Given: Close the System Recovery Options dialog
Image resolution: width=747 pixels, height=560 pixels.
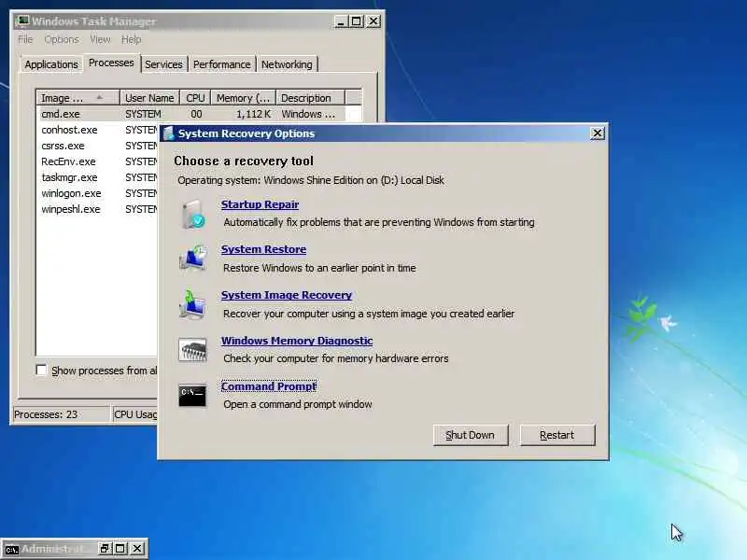Looking at the screenshot, I should [598, 133].
